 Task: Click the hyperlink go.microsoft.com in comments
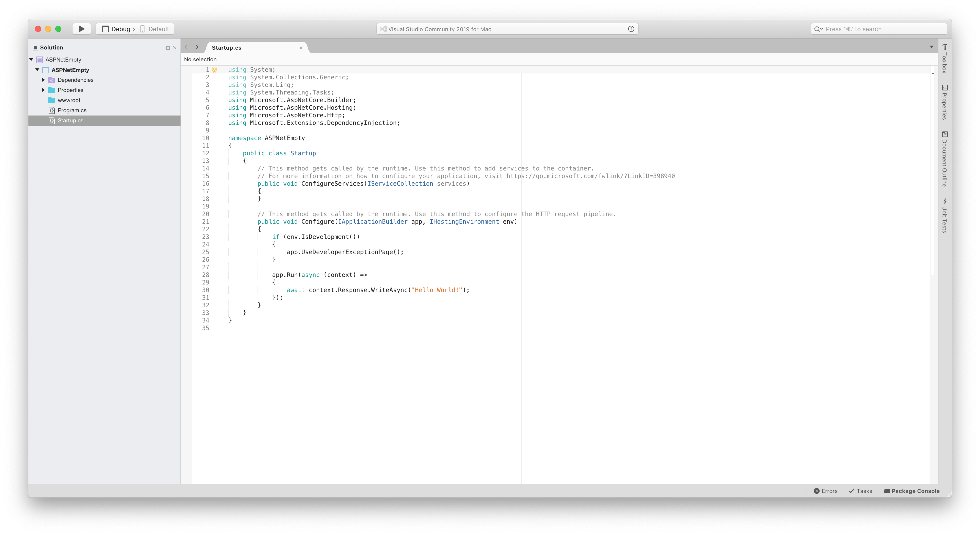click(x=590, y=176)
